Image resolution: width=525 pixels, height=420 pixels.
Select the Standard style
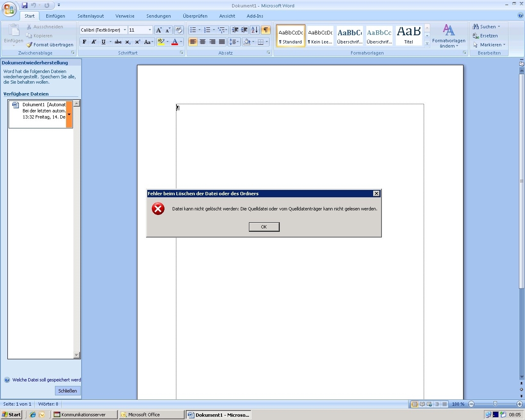291,36
